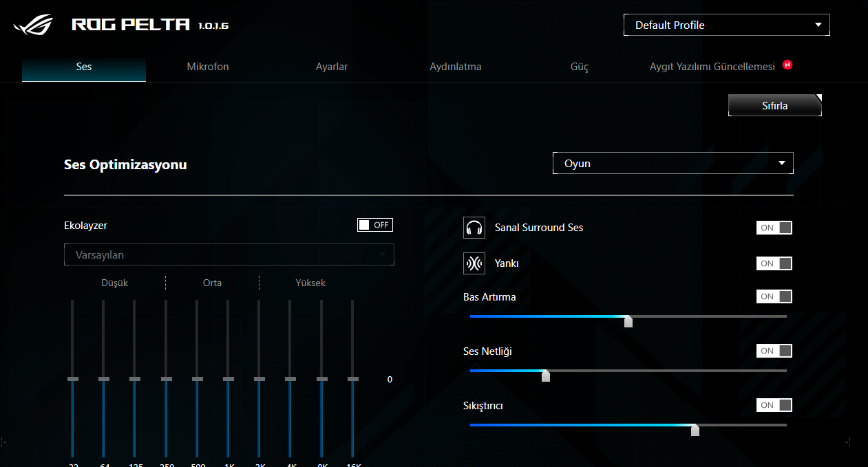The image size is (868, 467).
Task: Toggle the Ekolayzer OFF switch
Action: (x=375, y=225)
